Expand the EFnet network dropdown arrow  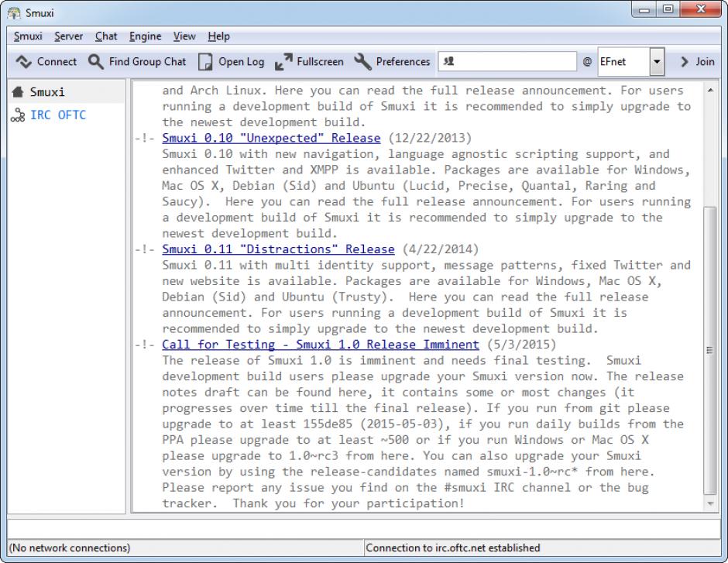[657, 62]
